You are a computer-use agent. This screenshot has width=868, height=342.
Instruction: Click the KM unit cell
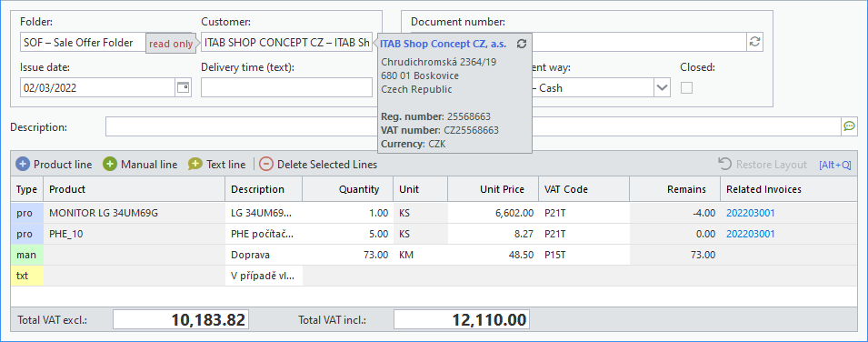tap(420, 255)
